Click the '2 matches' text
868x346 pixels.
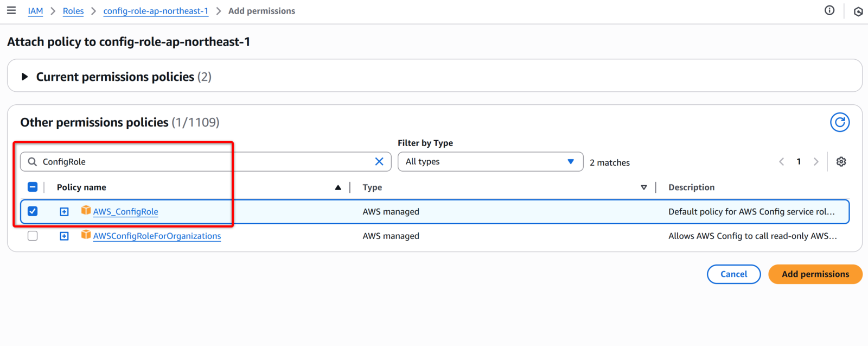[610, 162]
